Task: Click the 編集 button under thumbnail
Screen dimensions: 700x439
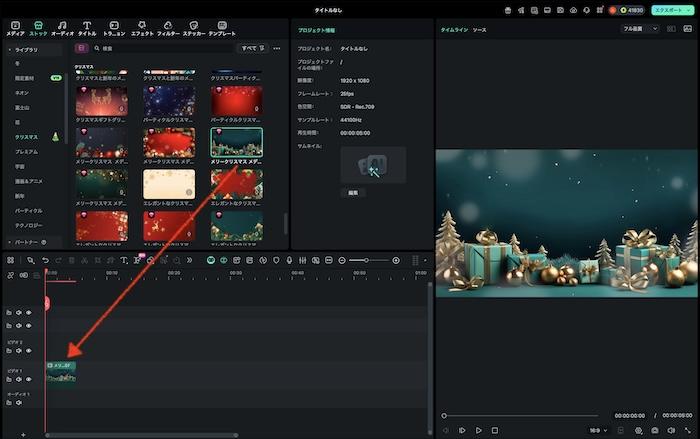Action: coord(352,192)
